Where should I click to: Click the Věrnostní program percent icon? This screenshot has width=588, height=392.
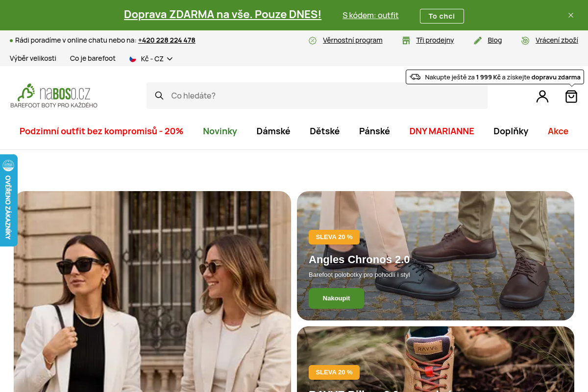click(313, 40)
